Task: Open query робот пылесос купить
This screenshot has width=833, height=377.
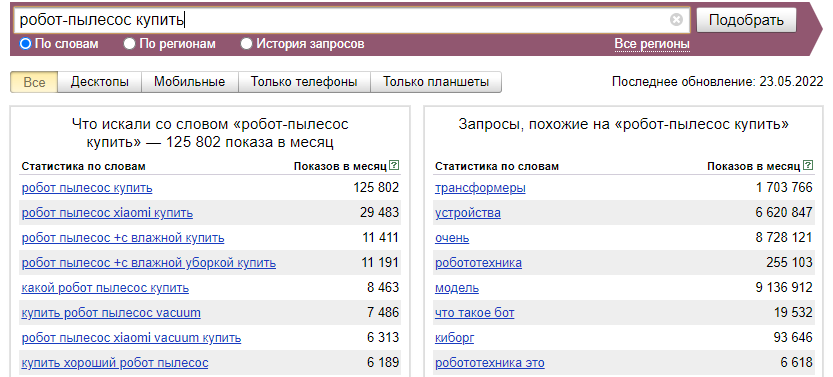Action: pyautogui.click(x=87, y=188)
